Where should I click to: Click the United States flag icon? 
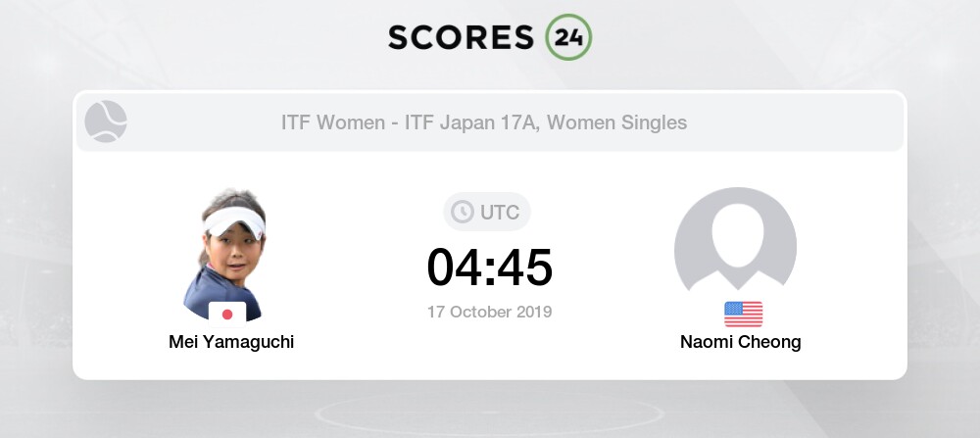coord(743,314)
